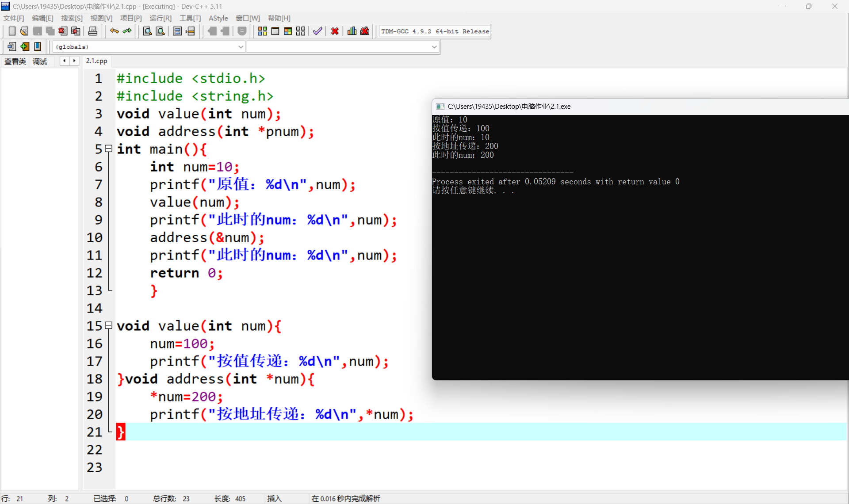Collapse the main function fold marker
The height and width of the screenshot is (504, 849).
(109, 149)
